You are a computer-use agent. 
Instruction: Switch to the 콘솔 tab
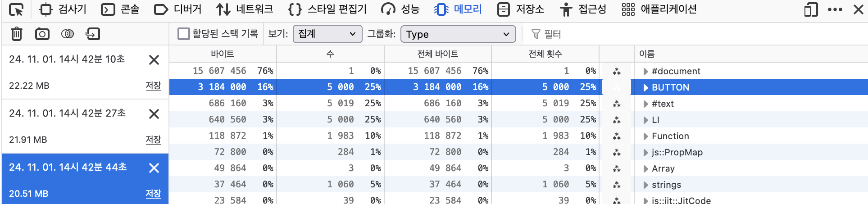[x=120, y=9]
